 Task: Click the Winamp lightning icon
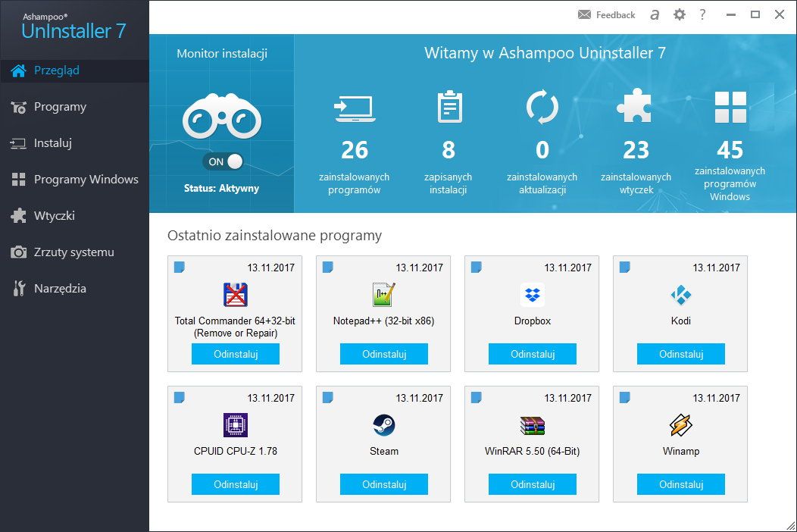click(680, 425)
